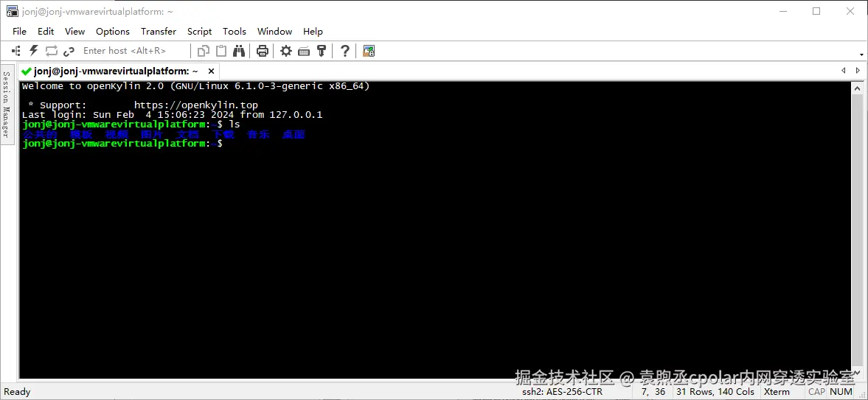Viewport: 868px width, 400px height.
Task: Open Session Options gear icon
Action: point(285,51)
